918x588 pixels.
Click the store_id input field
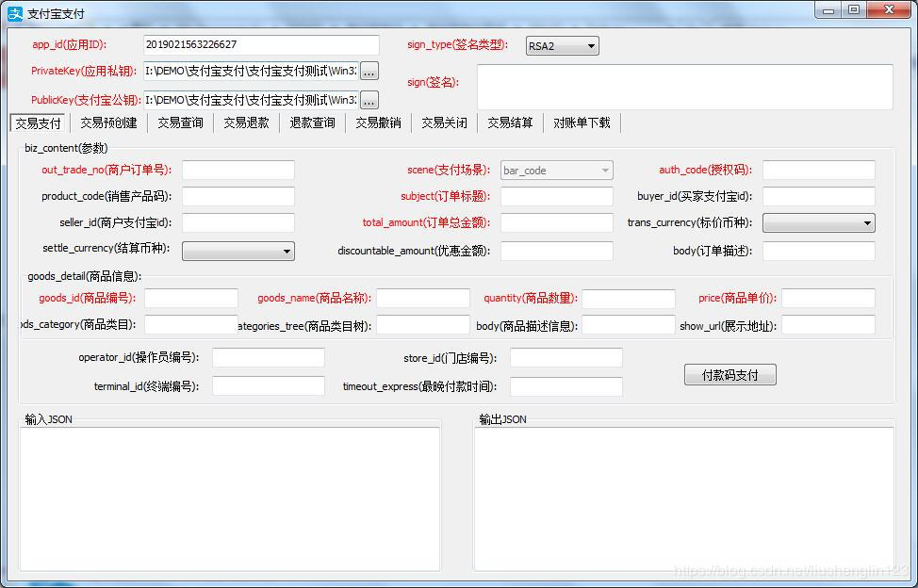(x=566, y=357)
